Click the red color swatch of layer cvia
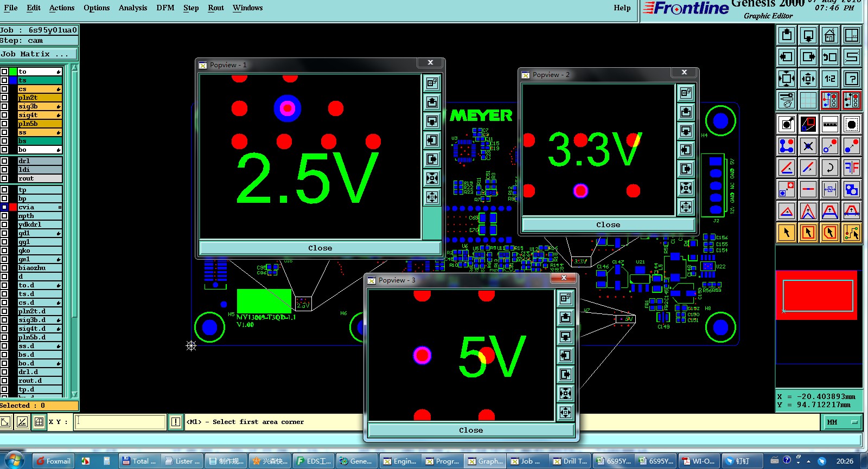 (13, 207)
